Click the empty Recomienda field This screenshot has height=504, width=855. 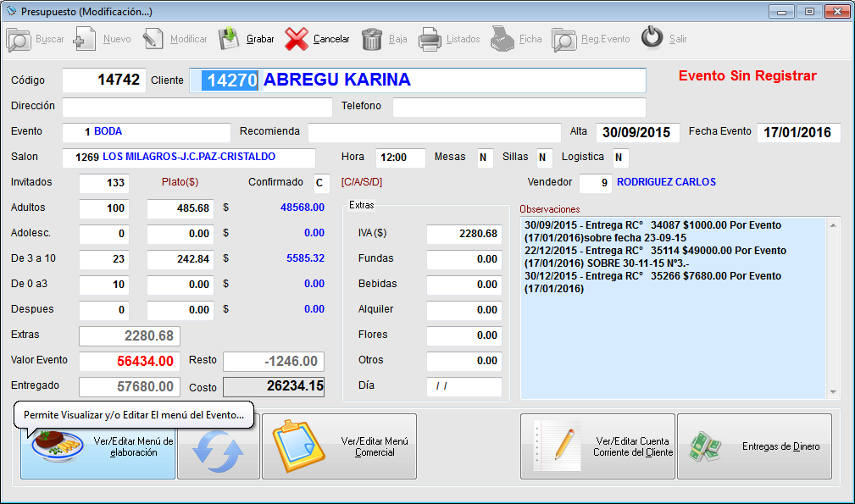(x=435, y=132)
